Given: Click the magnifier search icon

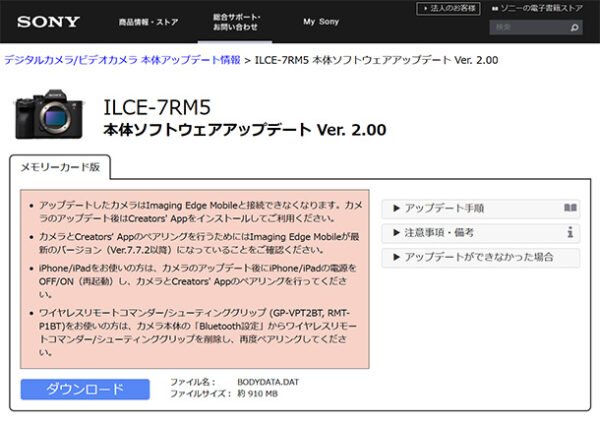Looking at the screenshot, I should pyautogui.click(x=575, y=28).
